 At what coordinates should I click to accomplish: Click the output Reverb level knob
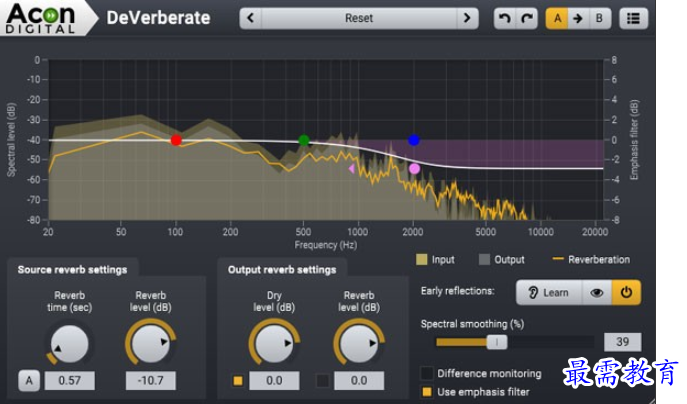pyautogui.click(x=359, y=344)
